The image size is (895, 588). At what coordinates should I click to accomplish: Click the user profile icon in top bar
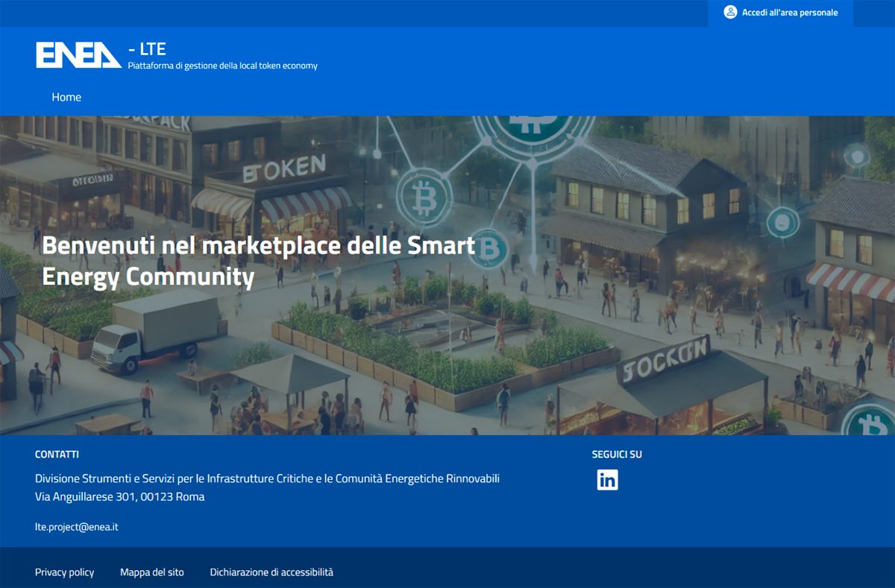[x=730, y=13]
